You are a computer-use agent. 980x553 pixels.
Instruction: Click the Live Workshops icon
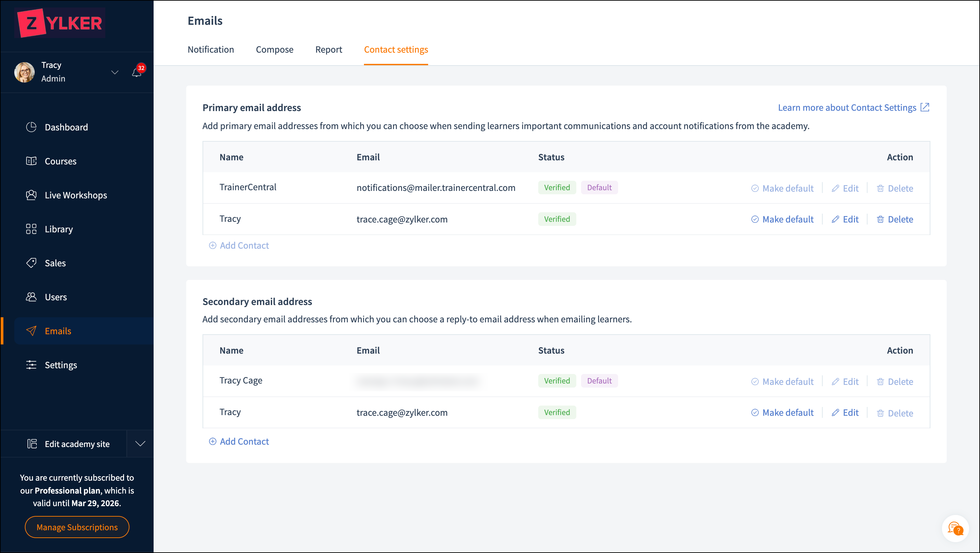(x=31, y=195)
